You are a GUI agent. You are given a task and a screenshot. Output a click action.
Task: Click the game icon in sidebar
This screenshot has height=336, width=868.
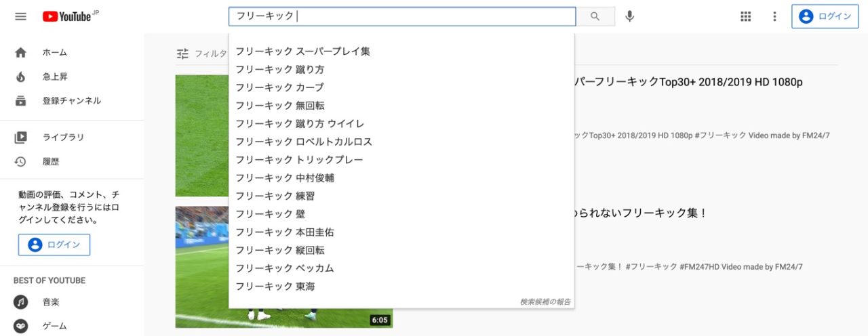pos(21,327)
